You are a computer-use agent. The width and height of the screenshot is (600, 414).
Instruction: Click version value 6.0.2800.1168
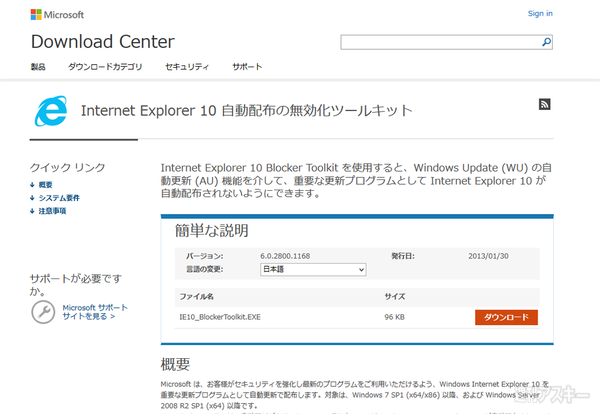[285, 256]
